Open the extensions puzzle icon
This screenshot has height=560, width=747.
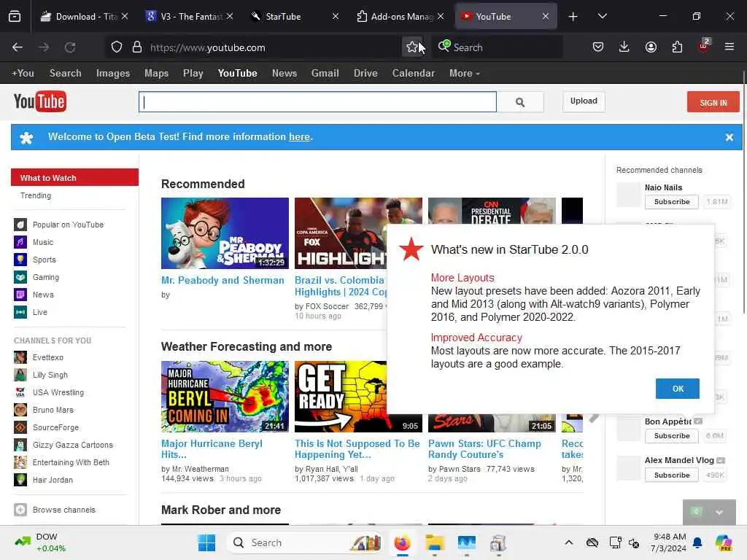click(x=677, y=47)
